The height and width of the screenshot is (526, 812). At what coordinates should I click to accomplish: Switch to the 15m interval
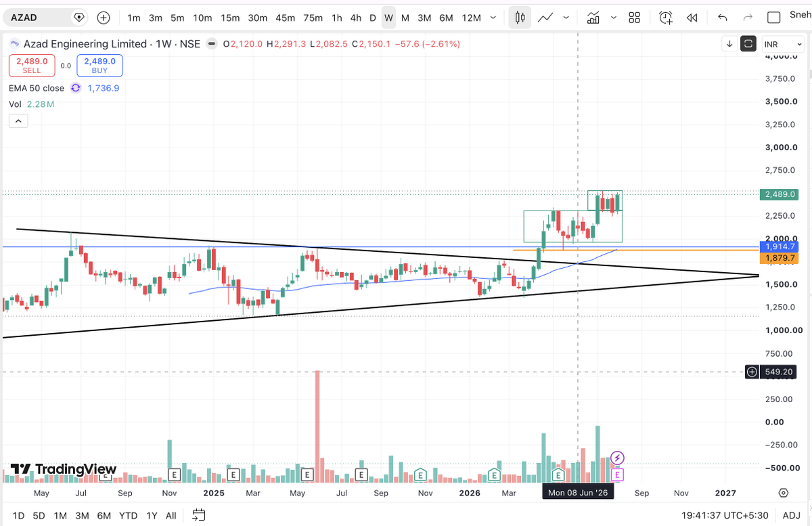(230, 18)
